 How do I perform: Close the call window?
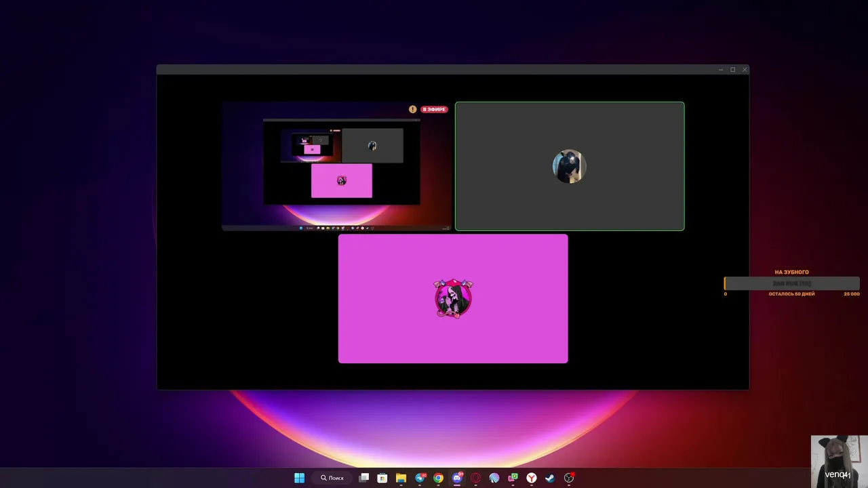coord(745,70)
